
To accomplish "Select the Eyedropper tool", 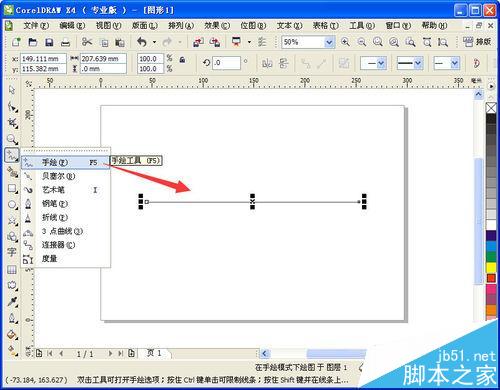I will tap(12, 302).
